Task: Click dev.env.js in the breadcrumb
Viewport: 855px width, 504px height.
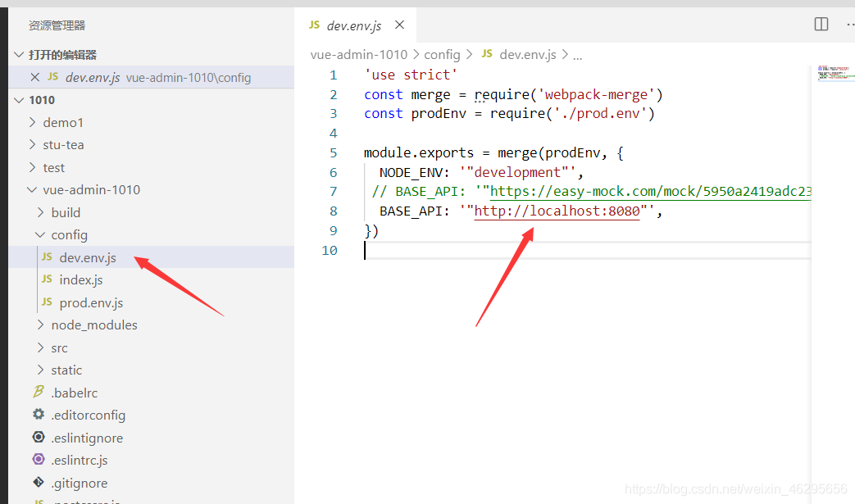Action: point(528,54)
